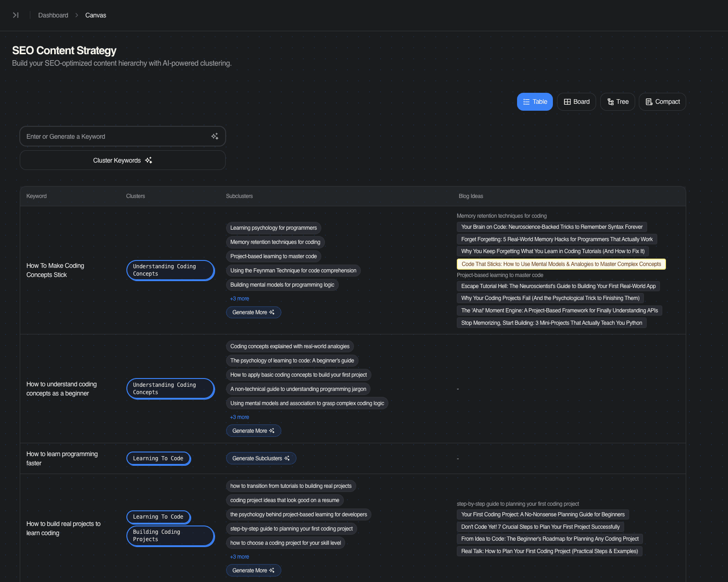Click the Table view list icon

click(x=526, y=102)
